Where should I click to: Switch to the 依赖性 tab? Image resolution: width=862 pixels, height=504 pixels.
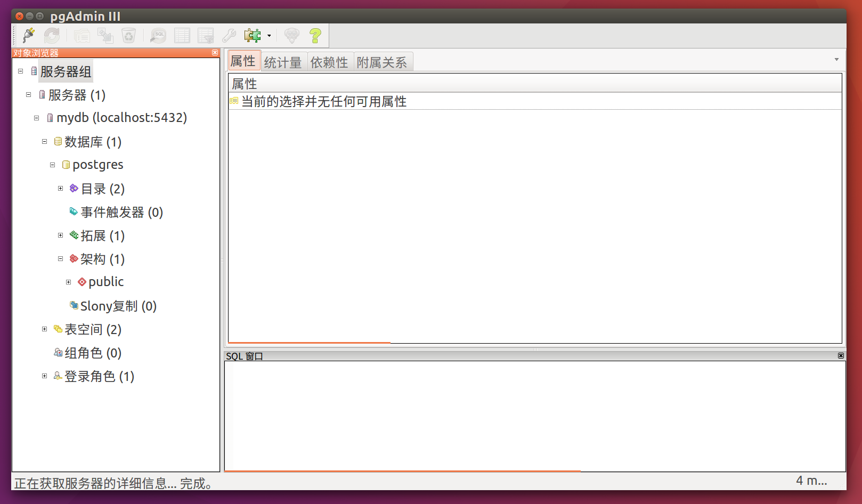[x=329, y=62]
